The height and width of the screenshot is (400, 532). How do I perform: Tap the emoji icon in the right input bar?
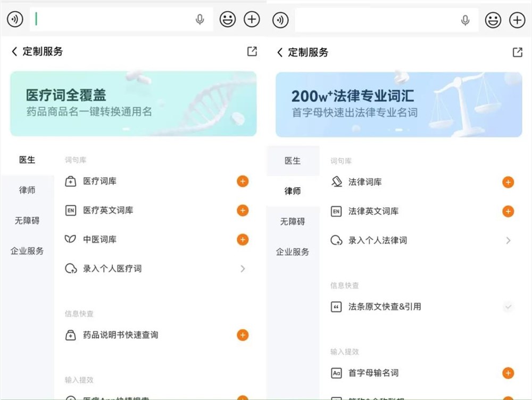pos(493,20)
